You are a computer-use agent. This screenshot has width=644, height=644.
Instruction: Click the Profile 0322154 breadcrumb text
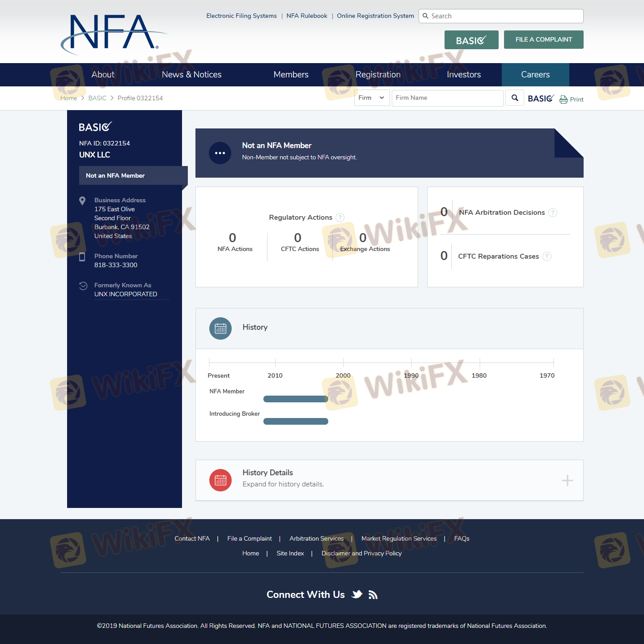click(x=140, y=98)
